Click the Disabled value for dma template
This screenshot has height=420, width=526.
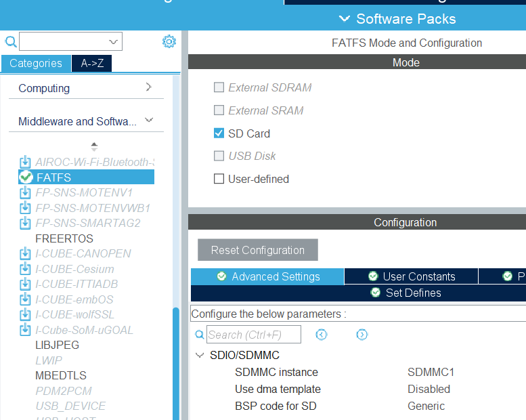(429, 389)
